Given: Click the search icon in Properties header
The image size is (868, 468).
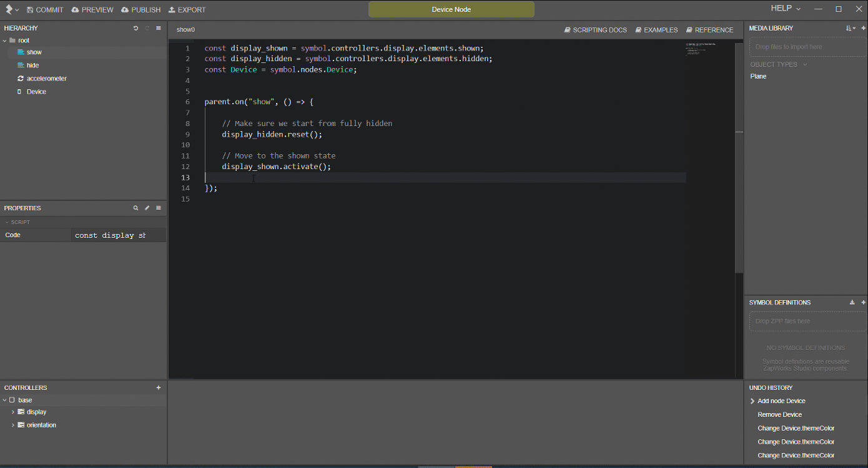Looking at the screenshot, I should [136, 208].
